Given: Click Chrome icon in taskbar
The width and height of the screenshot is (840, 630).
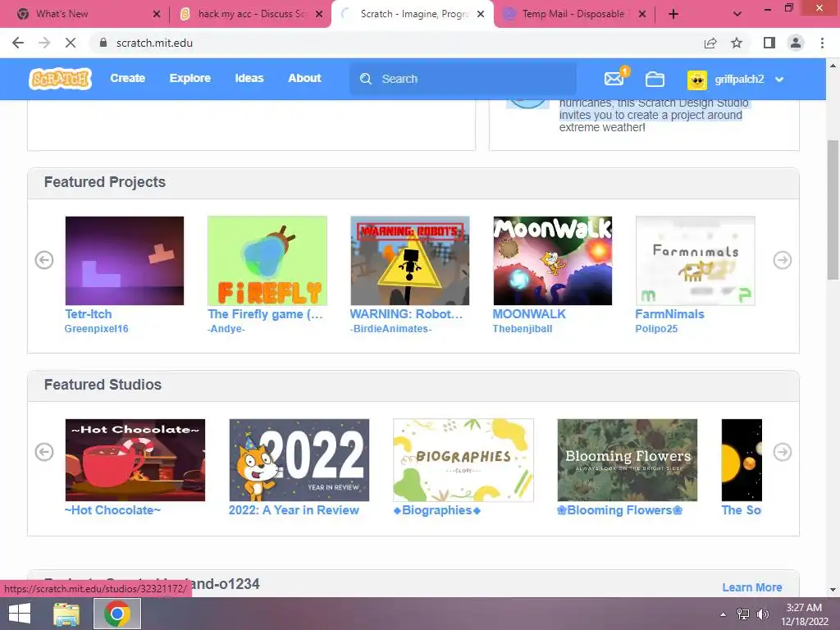Looking at the screenshot, I should tap(117, 614).
